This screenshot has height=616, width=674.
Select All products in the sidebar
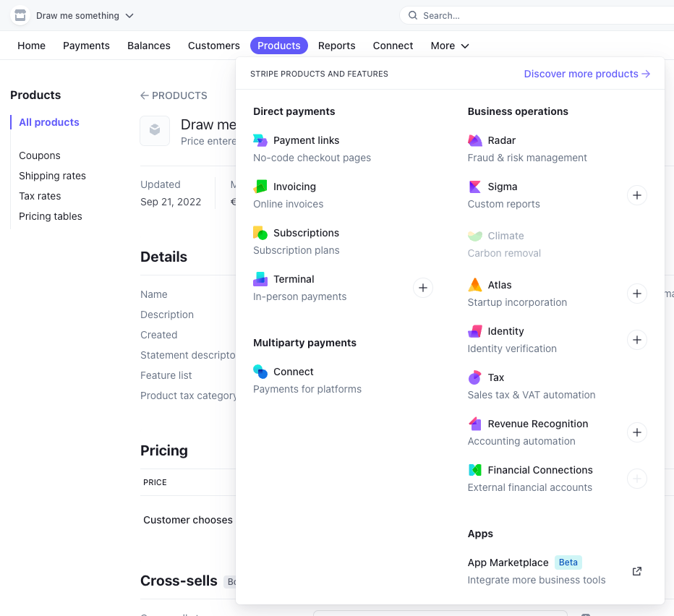(x=49, y=122)
